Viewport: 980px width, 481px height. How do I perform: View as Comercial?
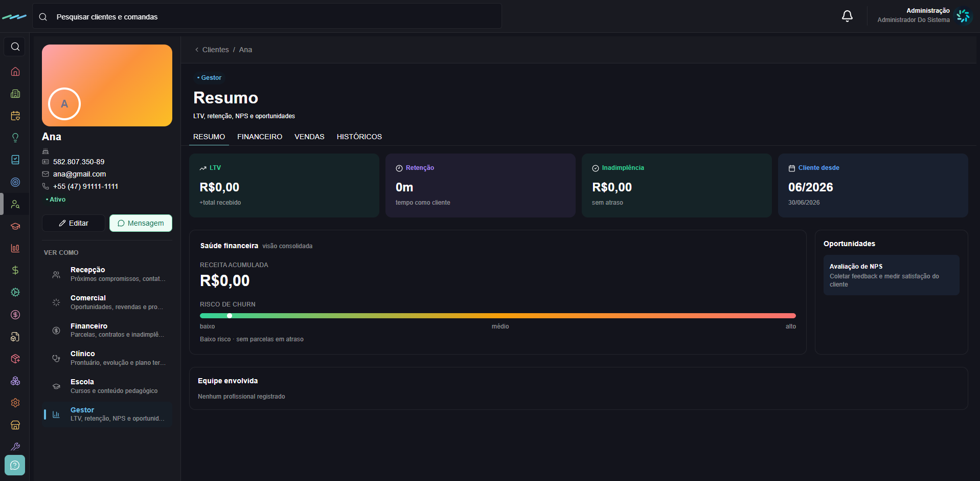pyautogui.click(x=107, y=302)
